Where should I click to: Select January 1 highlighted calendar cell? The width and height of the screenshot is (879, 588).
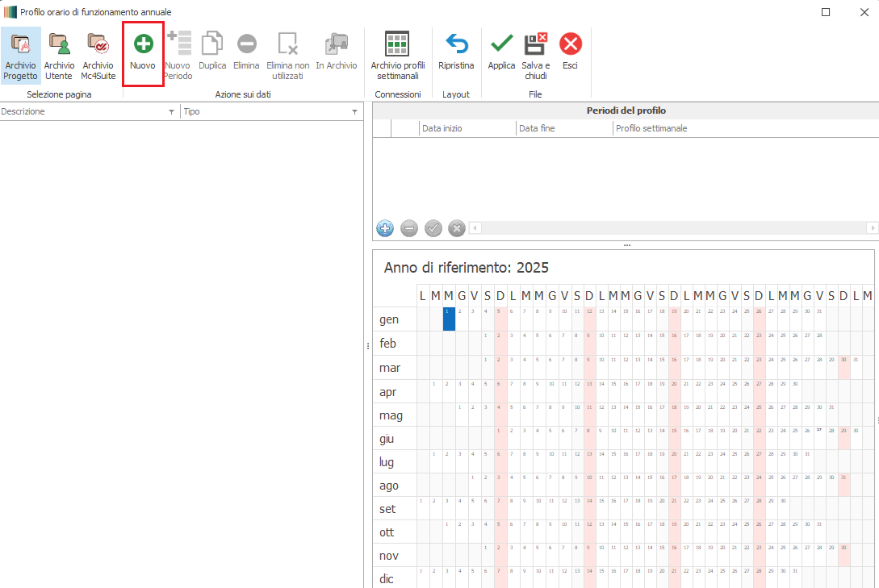tap(449, 319)
